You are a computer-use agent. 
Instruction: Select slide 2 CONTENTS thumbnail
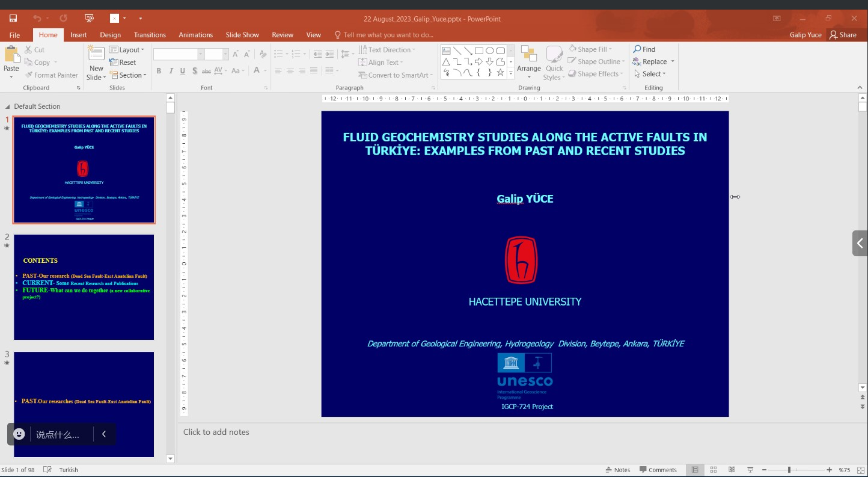pyautogui.click(x=84, y=288)
